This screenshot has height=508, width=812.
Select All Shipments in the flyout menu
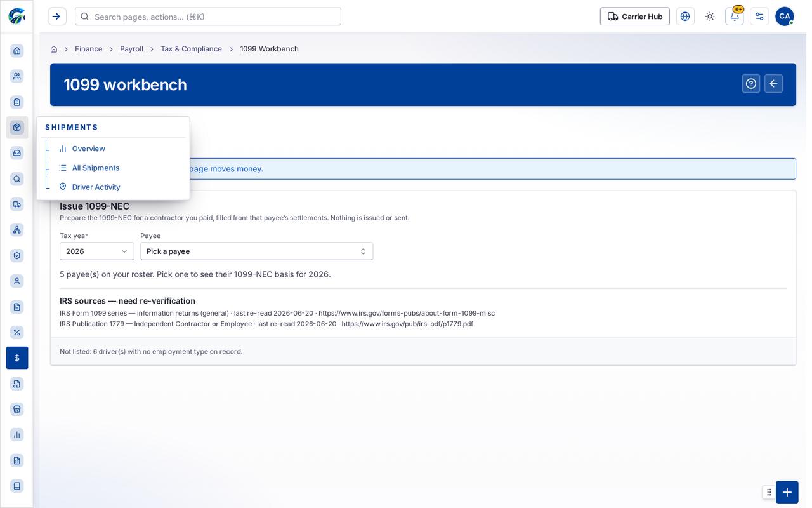pos(96,168)
